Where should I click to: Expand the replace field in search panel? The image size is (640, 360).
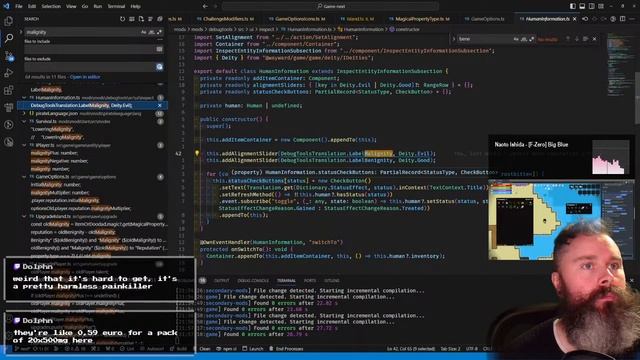point(21,32)
